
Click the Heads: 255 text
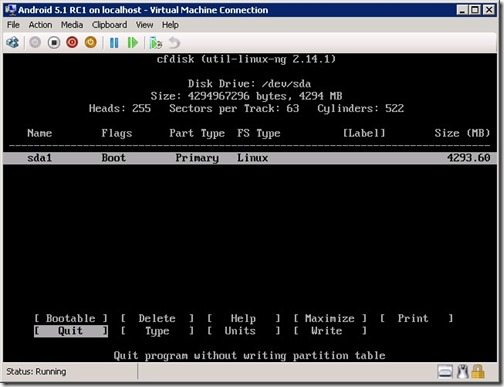120,108
